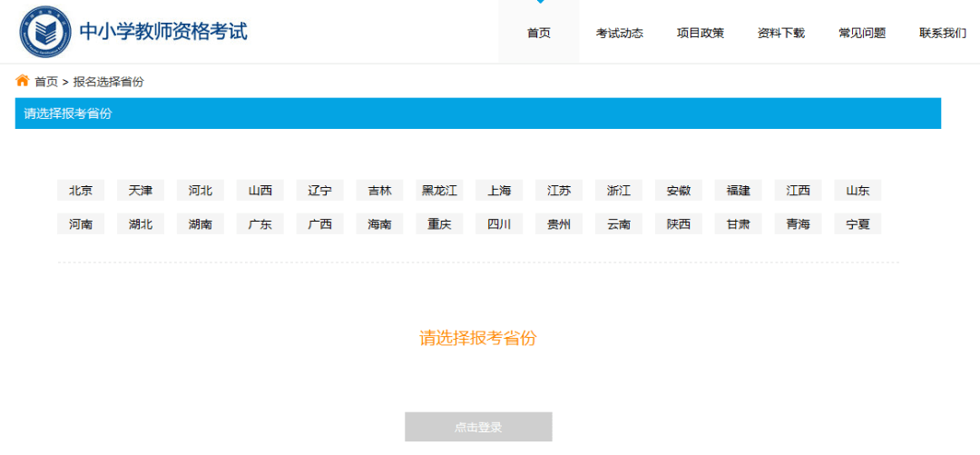Choose 黑龙江 as exam province

point(439,190)
